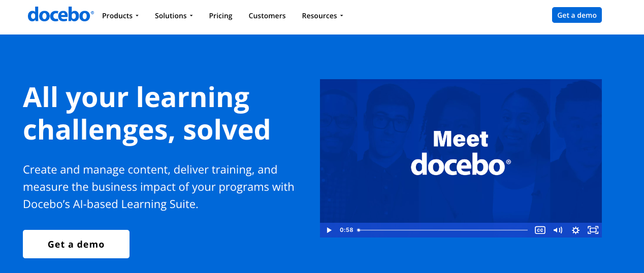Open video settings gear
This screenshot has width=644, height=273.
pos(575,230)
